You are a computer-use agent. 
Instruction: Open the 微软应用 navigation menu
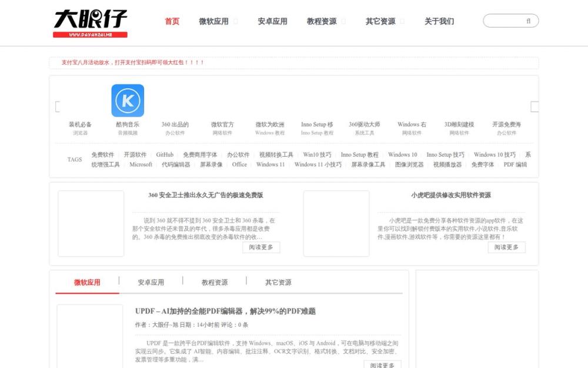click(214, 21)
